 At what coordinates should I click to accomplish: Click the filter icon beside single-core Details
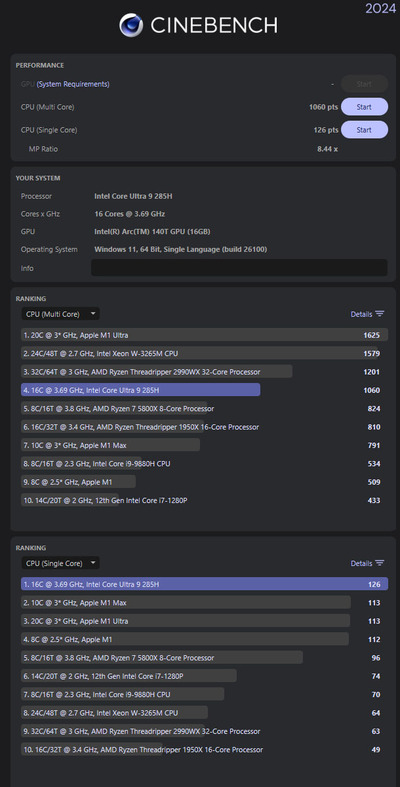click(x=380, y=563)
